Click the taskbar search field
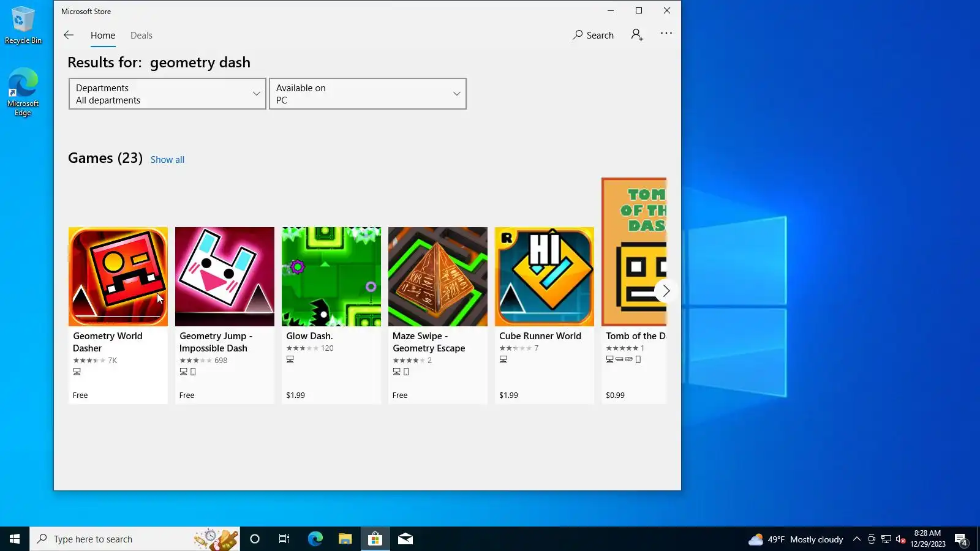 (x=135, y=539)
